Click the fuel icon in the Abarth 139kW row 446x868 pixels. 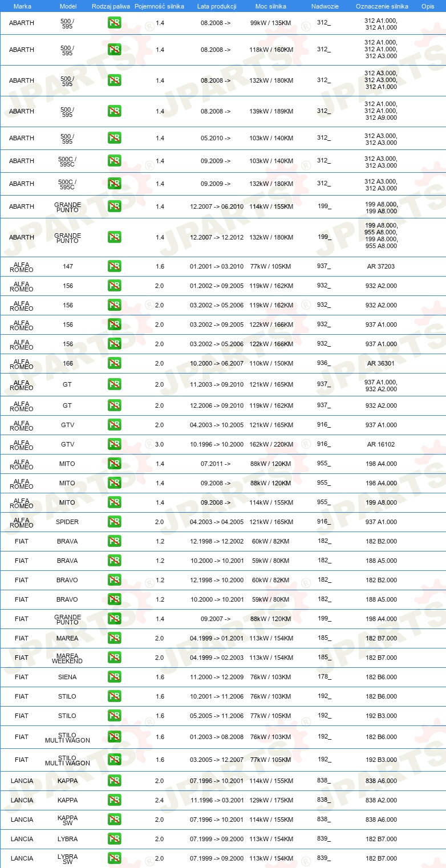tap(114, 111)
